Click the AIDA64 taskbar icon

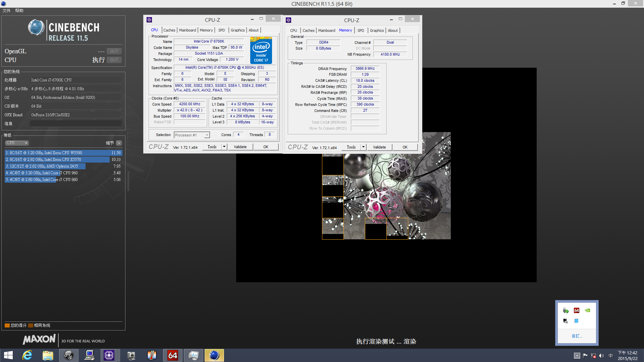[x=173, y=355]
